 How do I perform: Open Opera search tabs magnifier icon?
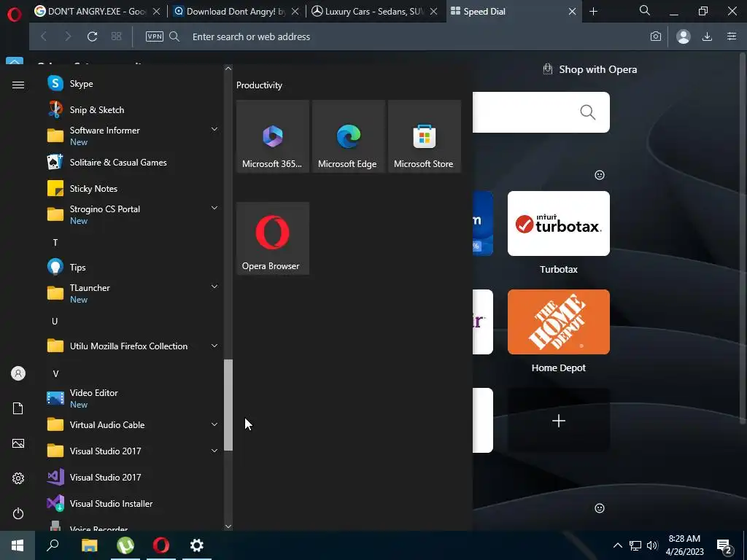[x=645, y=10]
